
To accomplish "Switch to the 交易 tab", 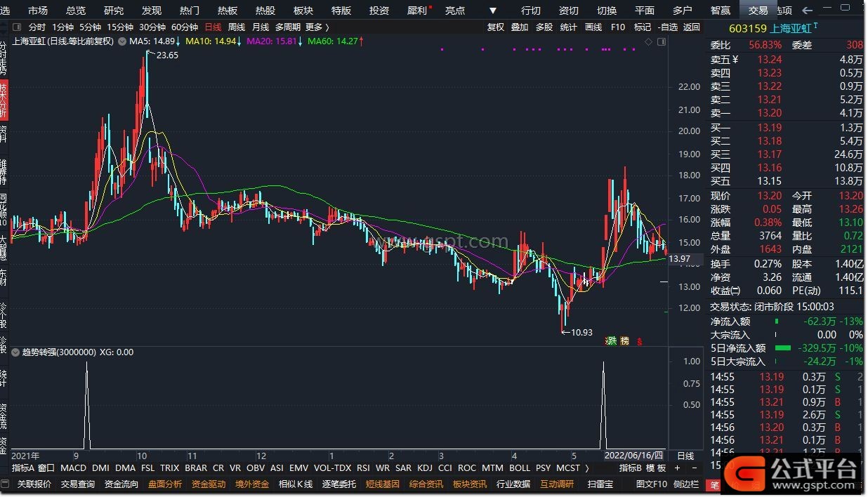I will point(758,11).
